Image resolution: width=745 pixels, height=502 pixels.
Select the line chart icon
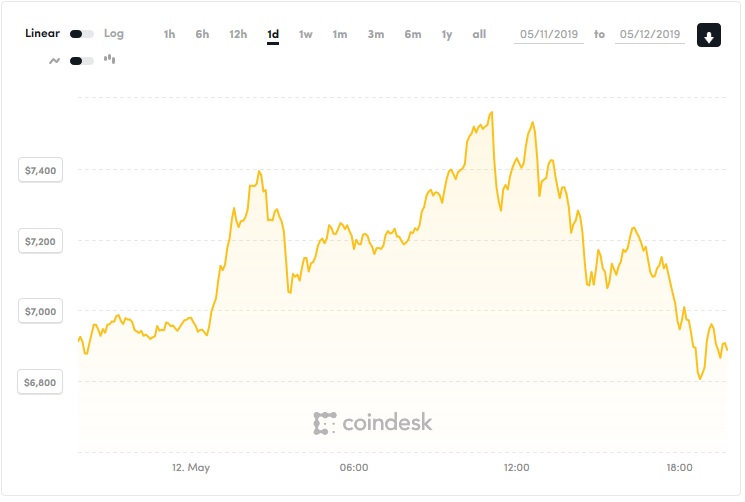click(x=54, y=60)
